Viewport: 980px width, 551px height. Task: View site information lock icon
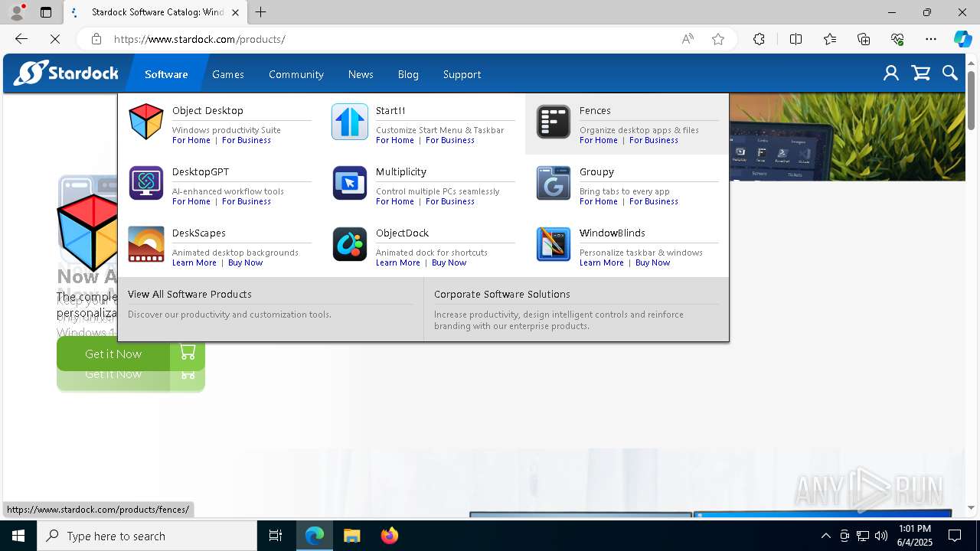(x=96, y=39)
